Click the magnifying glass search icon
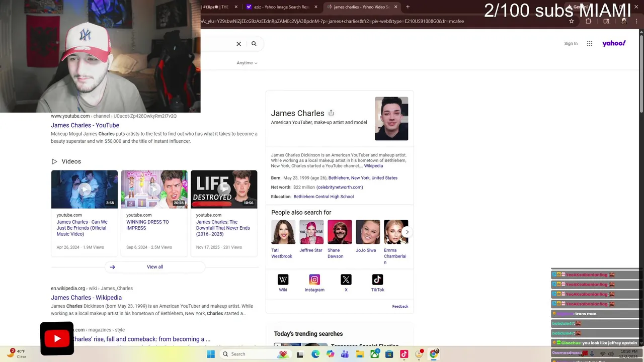644x362 pixels. pos(254,44)
